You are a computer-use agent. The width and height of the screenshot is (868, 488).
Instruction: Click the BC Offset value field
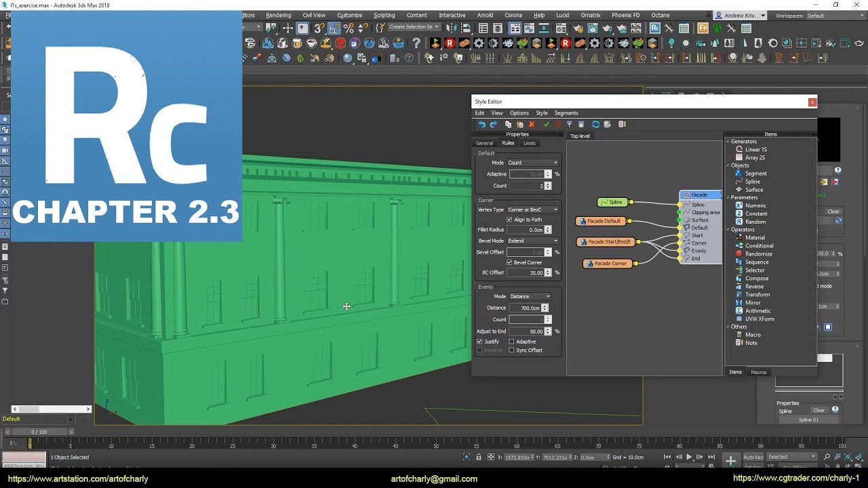click(x=526, y=272)
